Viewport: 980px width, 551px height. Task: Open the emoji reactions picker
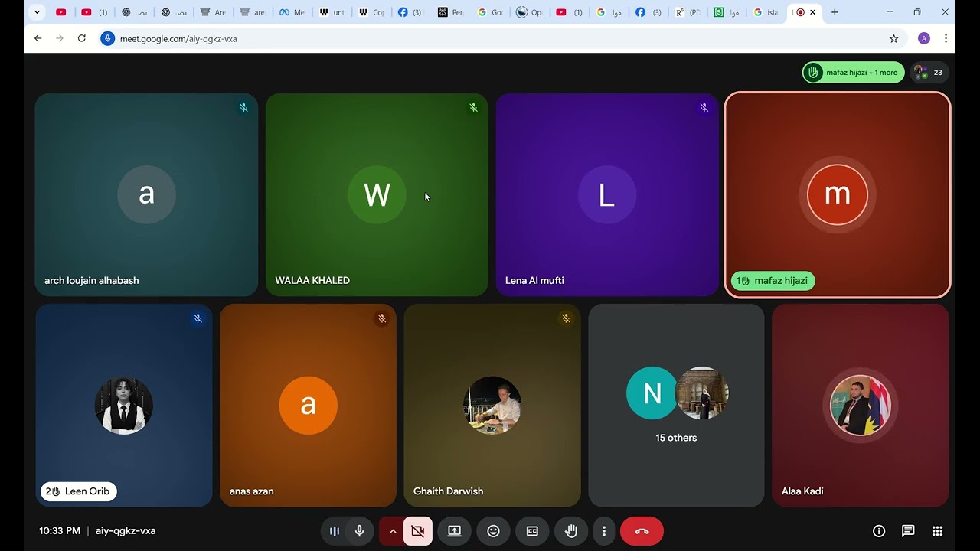(494, 531)
